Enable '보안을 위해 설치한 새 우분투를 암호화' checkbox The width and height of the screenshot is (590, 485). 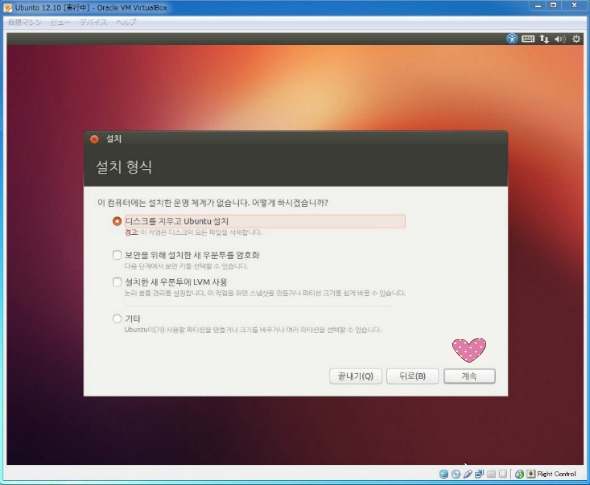(x=117, y=255)
